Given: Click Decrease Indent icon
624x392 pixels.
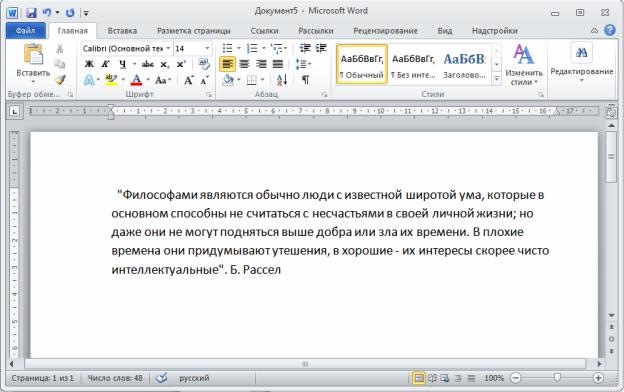Looking at the screenshot, I should pyautogui.click(x=305, y=49).
